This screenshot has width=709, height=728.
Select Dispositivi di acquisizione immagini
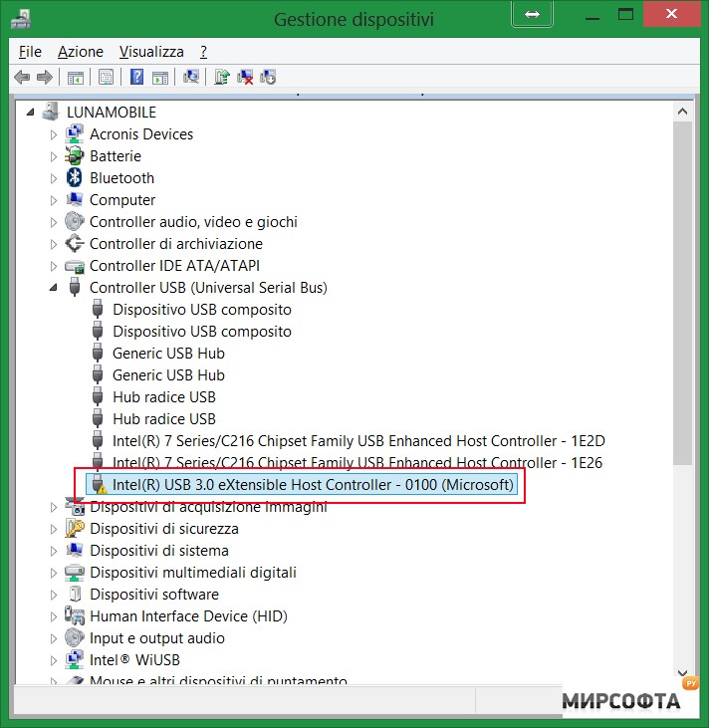coord(208,507)
